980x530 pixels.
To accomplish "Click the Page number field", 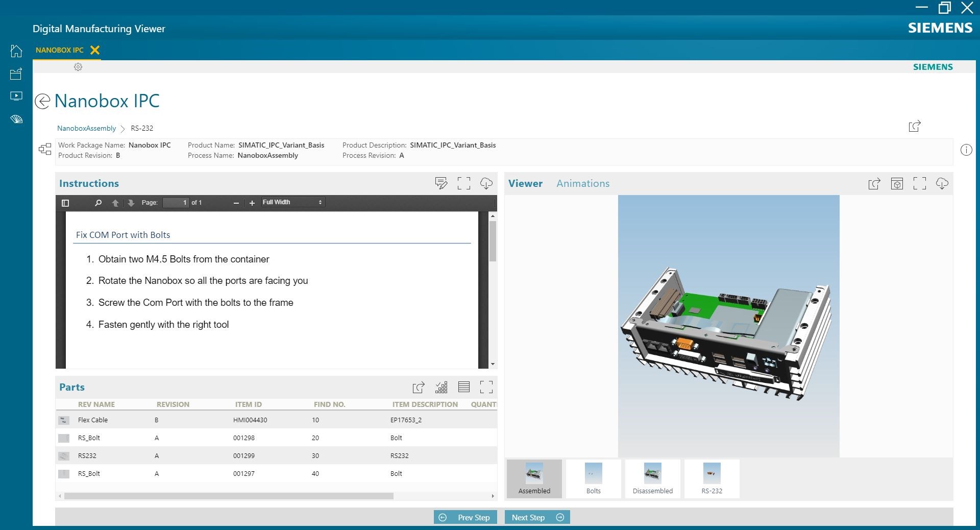I will (176, 203).
